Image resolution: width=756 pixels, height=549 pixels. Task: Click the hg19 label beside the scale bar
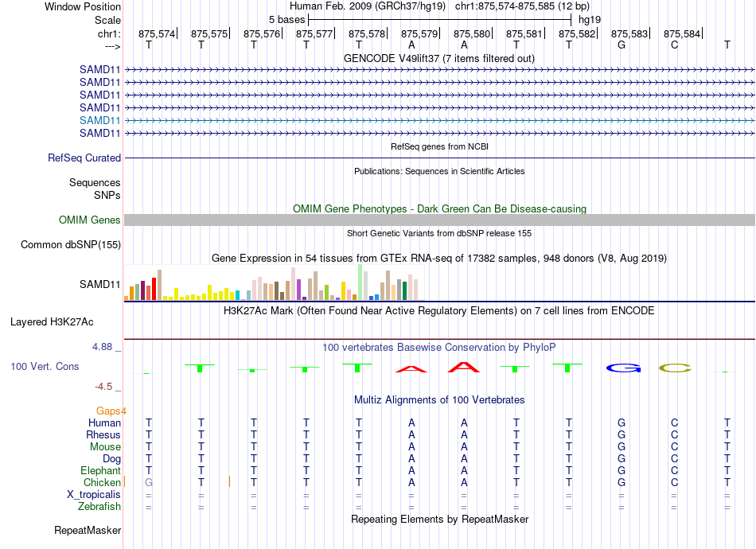[x=590, y=20]
